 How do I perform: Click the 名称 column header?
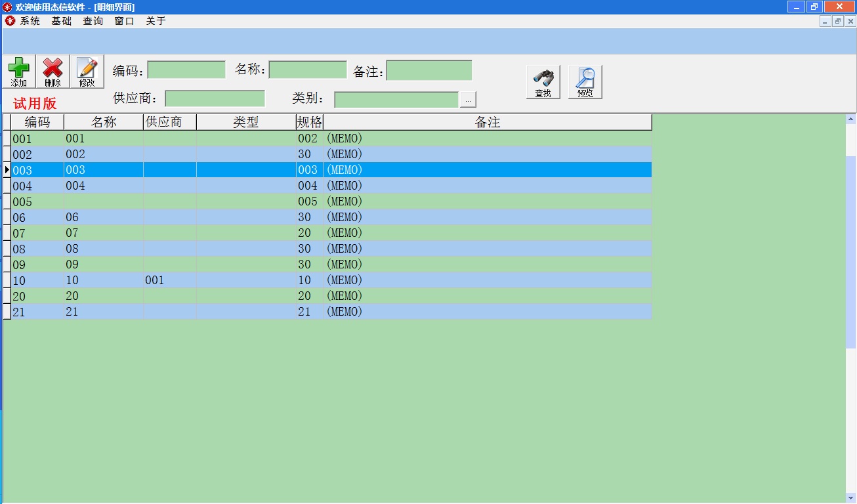coord(104,122)
